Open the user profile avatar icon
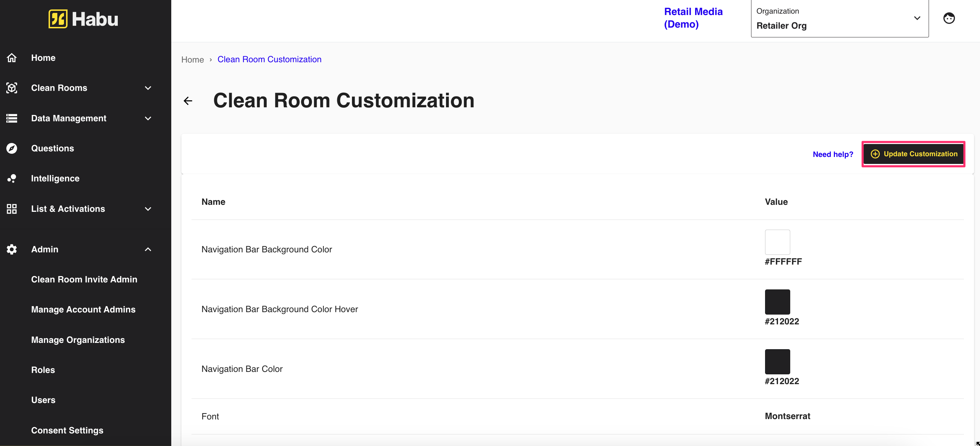The image size is (980, 446). tap(949, 18)
